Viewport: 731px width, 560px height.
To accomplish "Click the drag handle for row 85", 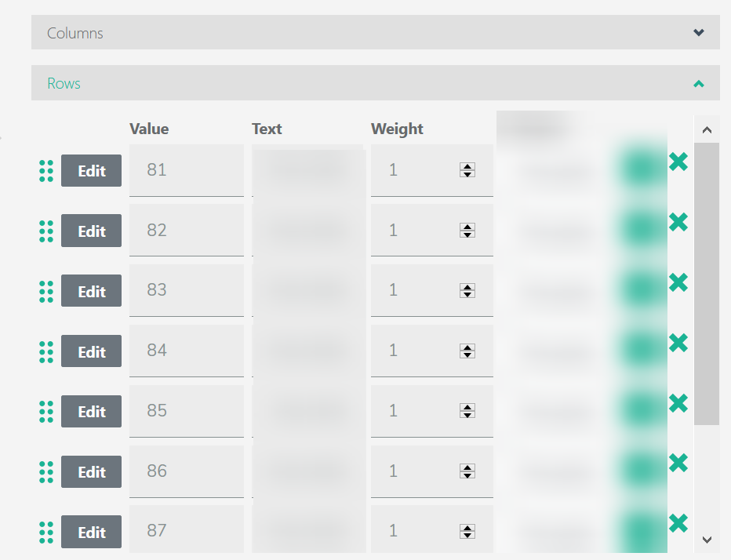I will click(x=46, y=412).
